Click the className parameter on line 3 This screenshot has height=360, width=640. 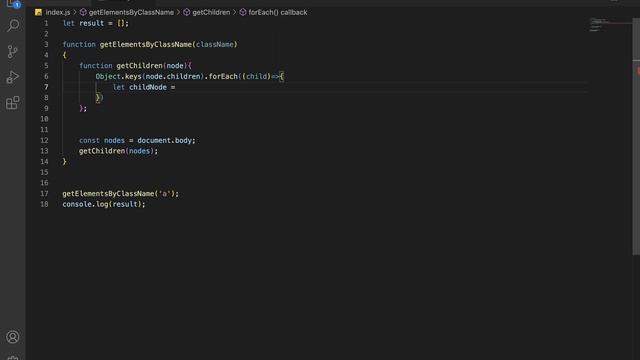pos(215,44)
